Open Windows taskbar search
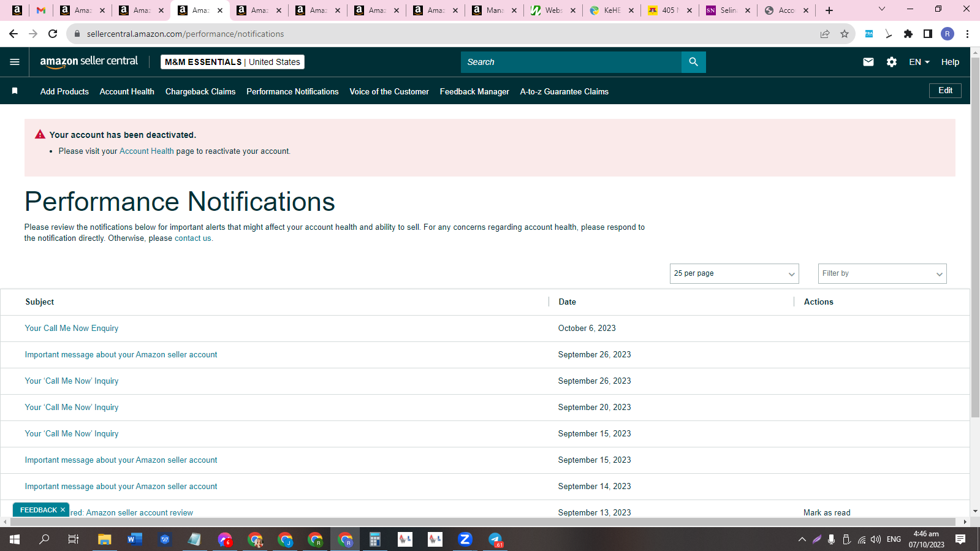The width and height of the screenshot is (980, 551). click(x=44, y=539)
